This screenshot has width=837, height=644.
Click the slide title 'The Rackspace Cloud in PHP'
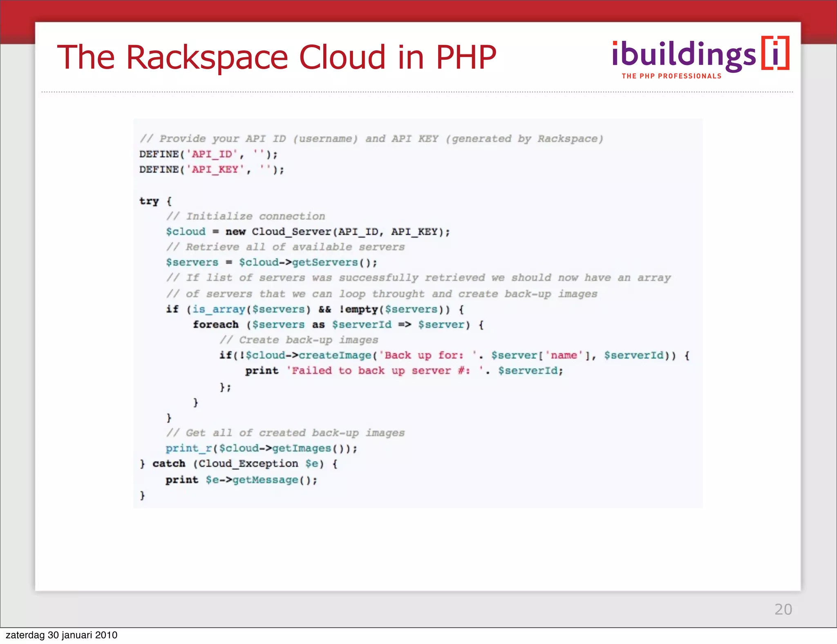point(277,57)
